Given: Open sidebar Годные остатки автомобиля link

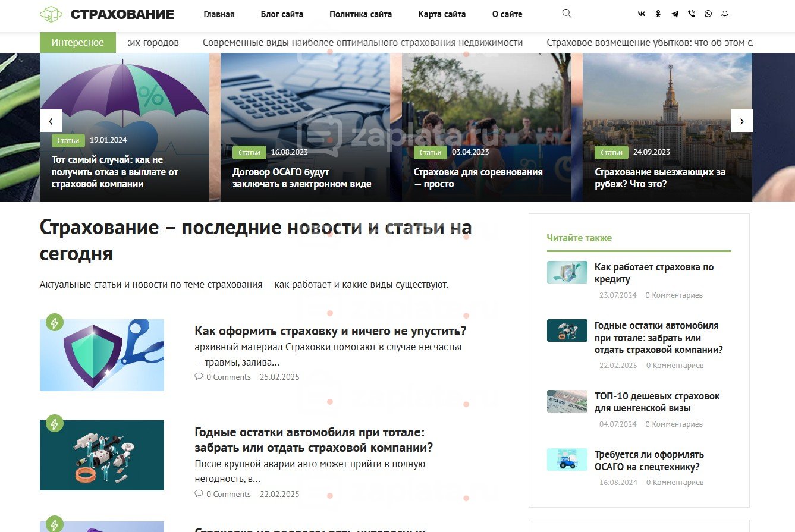Looking at the screenshot, I should click(x=659, y=338).
